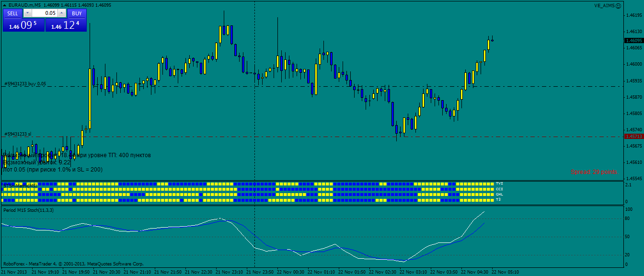
Task: Click the TVI row label in matrix indicator
Action: pyautogui.click(x=500, y=184)
